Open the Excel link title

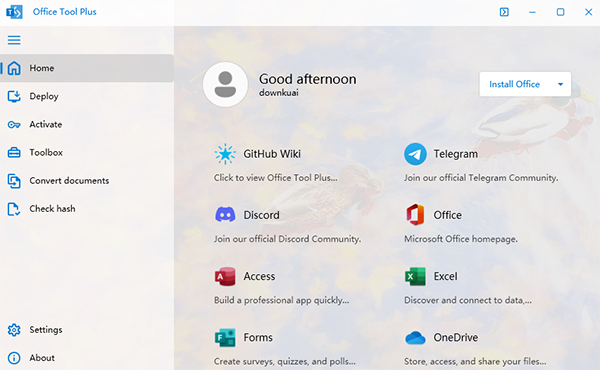[x=445, y=276]
